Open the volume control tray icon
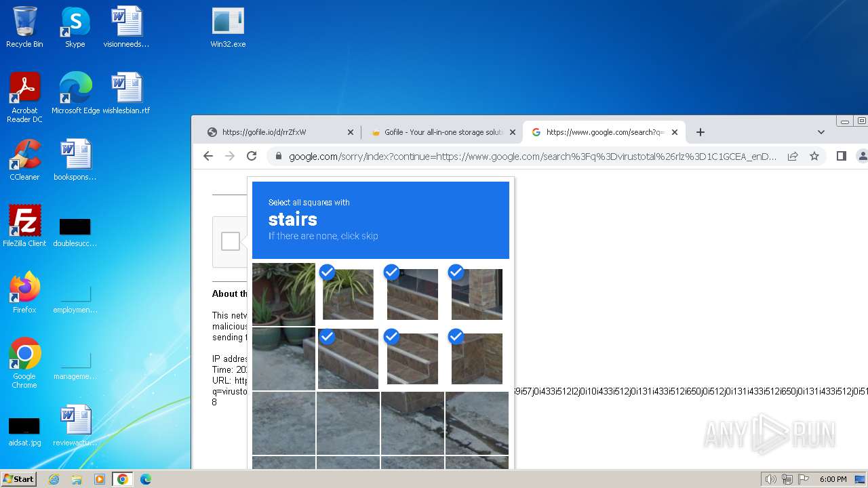This screenshot has width=868, height=488. tap(770, 479)
